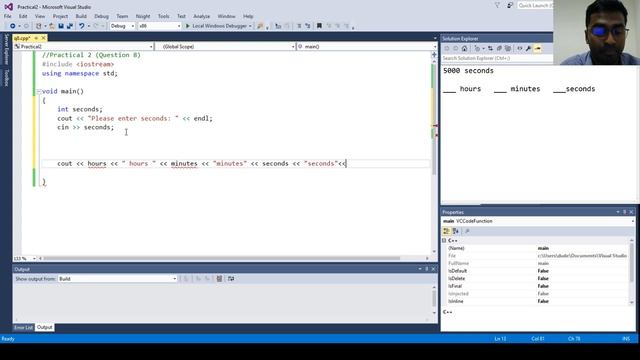Click the Quick Launch search box
The width and height of the screenshot is (640, 360).
(x=535, y=5)
